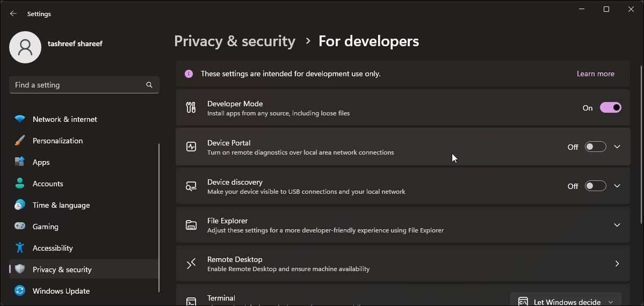
Task: Maximize the Settings window
Action: click(x=606, y=10)
